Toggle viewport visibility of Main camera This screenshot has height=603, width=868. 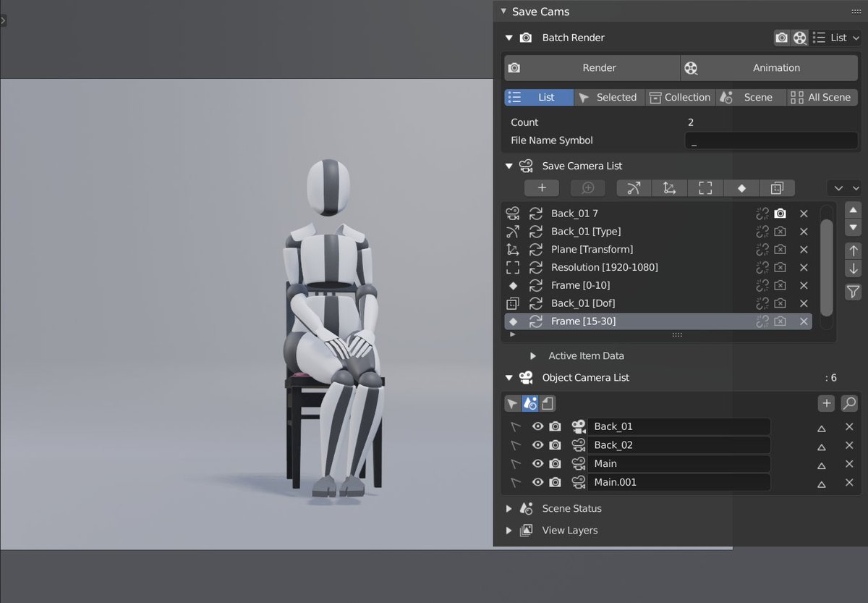[x=537, y=464]
